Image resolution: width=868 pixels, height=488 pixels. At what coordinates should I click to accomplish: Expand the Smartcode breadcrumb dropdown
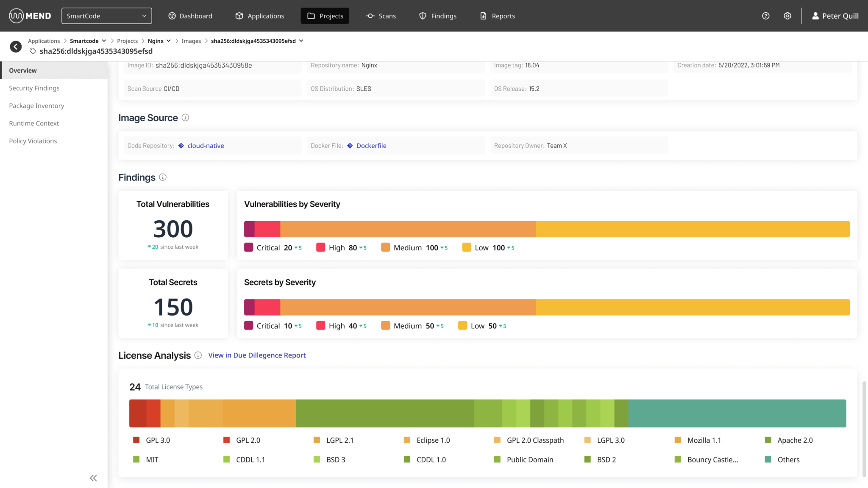(x=104, y=41)
